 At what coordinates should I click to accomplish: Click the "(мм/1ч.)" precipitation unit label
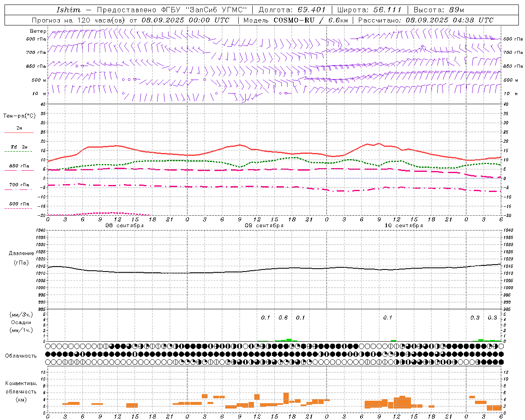pyautogui.click(x=21, y=330)
